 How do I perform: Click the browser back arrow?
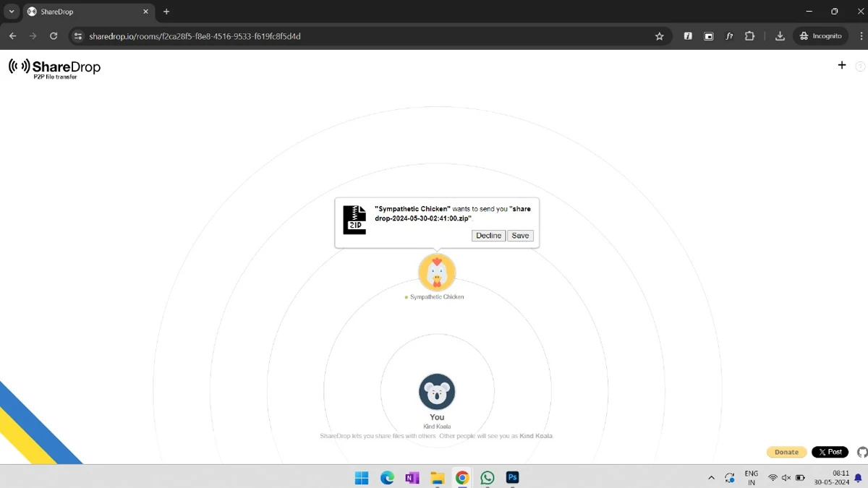(x=12, y=36)
